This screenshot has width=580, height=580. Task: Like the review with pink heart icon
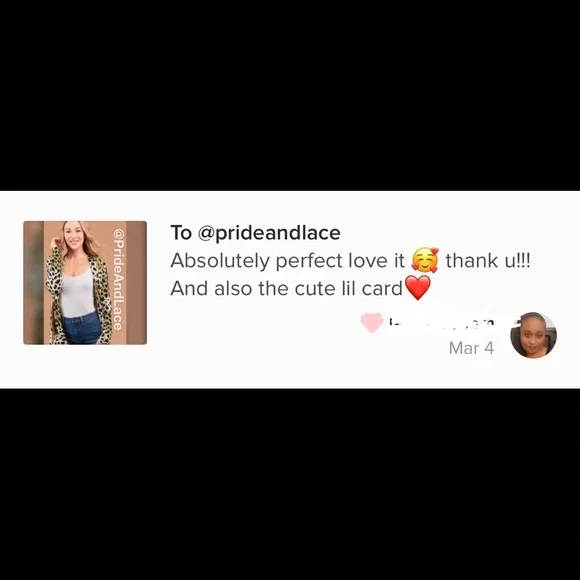(372, 323)
